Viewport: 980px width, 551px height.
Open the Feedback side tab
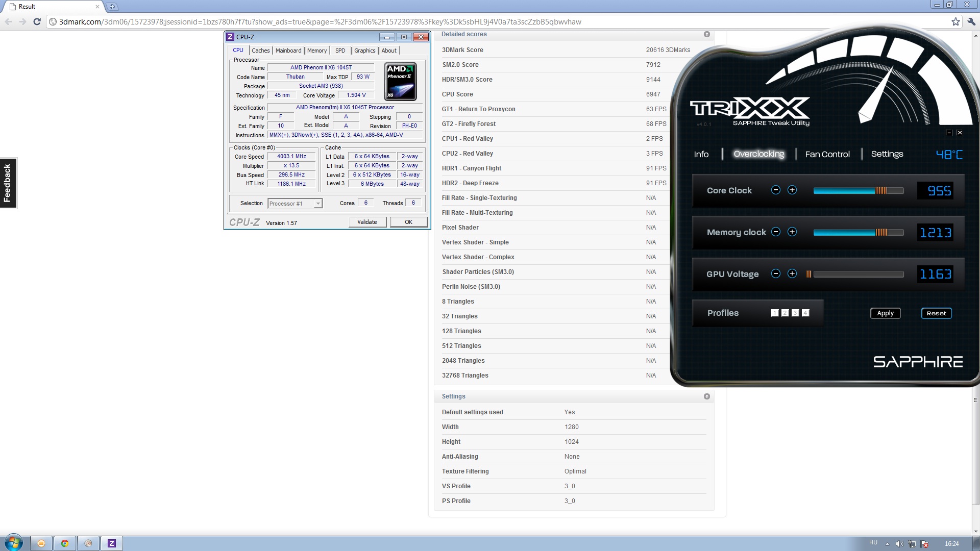8,183
